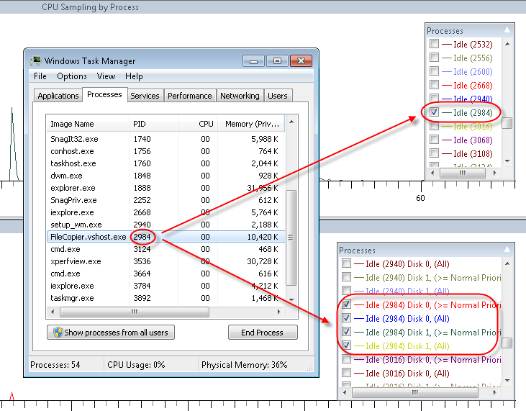Select the SnagPriv.exe process row
Screen dimensions: 526x411
pos(166,200)
